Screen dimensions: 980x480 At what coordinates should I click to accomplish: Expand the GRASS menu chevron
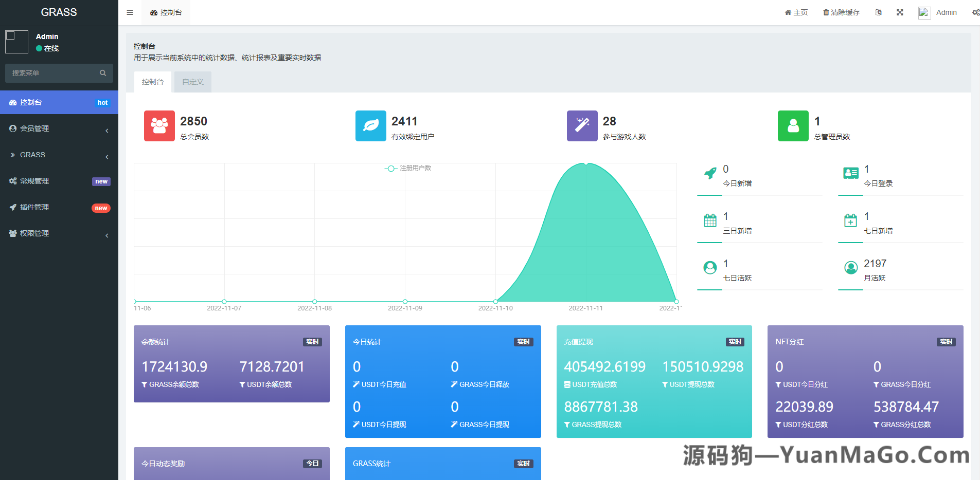[x=107, y=157]
